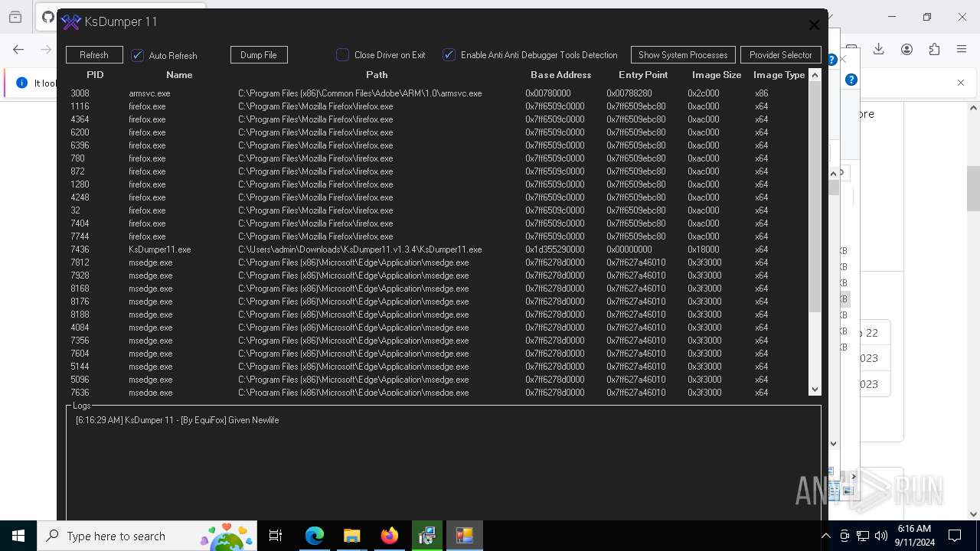
Task: Show hidden system tray icons
Action: coord(825,536)
